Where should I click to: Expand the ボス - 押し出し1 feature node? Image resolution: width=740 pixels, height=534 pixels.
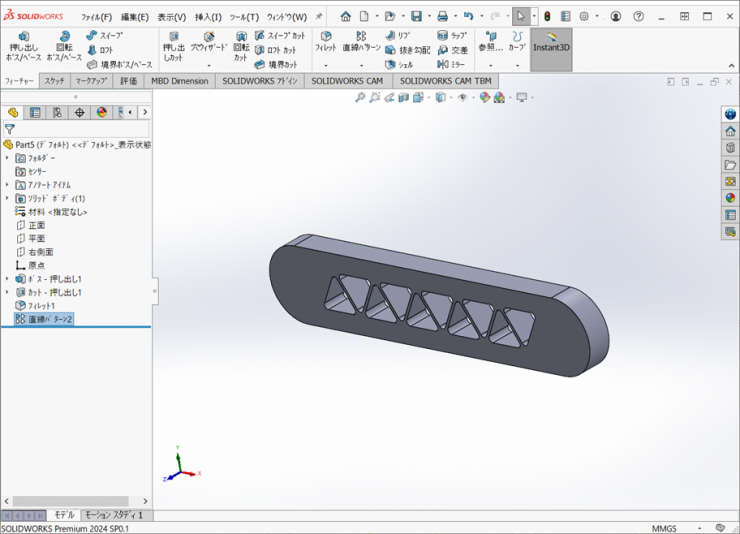point(8,279)
